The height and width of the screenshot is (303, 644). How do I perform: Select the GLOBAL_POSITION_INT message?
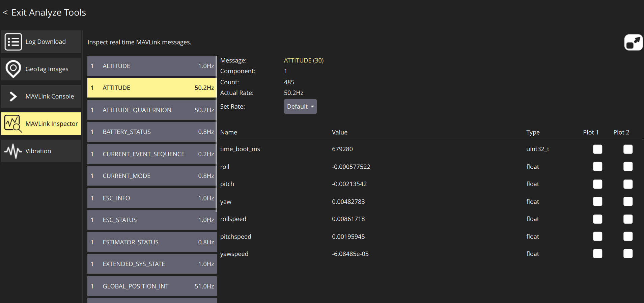click(152, 286)
